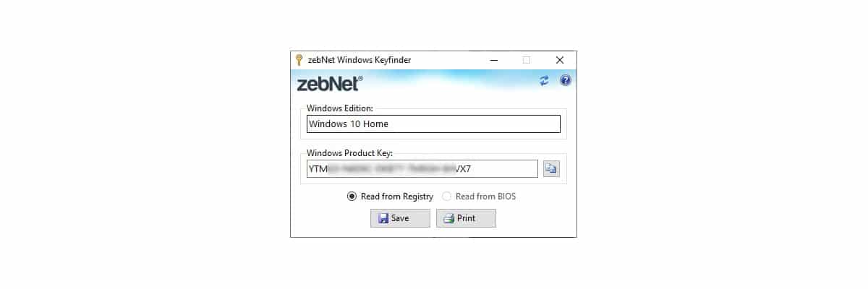
Task: Click the printer icon on Print button
Action: coord(448,218)
